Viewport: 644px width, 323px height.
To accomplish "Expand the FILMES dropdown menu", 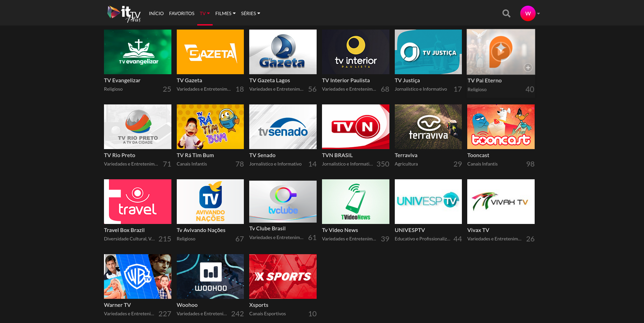I will click(x=225, y=13).
